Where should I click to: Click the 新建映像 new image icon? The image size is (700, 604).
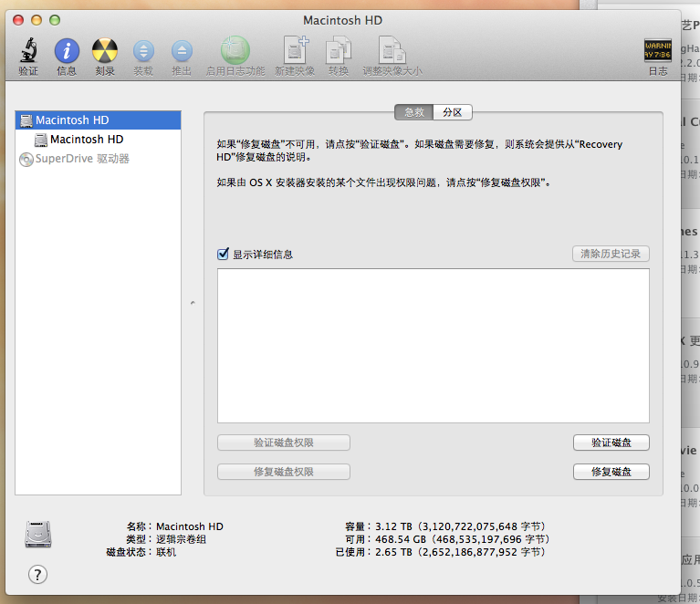click(x=297, y=51)
